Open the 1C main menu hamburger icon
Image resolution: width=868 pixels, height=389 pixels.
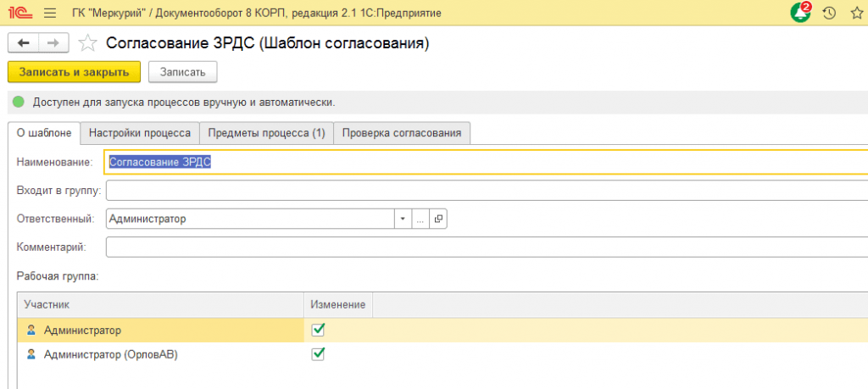point(50,13)
